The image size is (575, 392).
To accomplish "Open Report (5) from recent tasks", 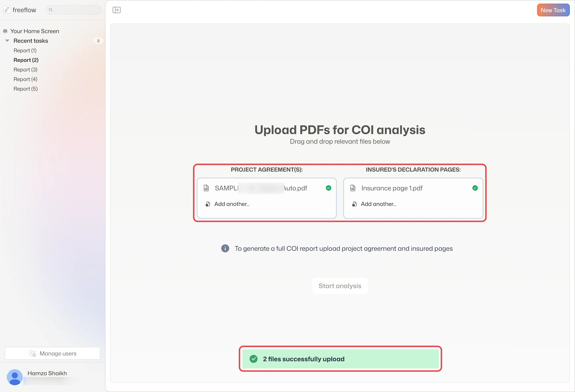I will (x=26, y=89).
